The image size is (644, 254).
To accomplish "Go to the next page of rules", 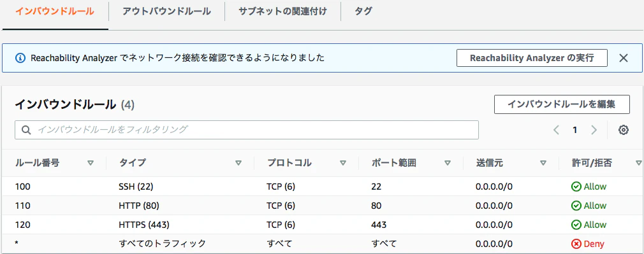I will tap(594, 130).
